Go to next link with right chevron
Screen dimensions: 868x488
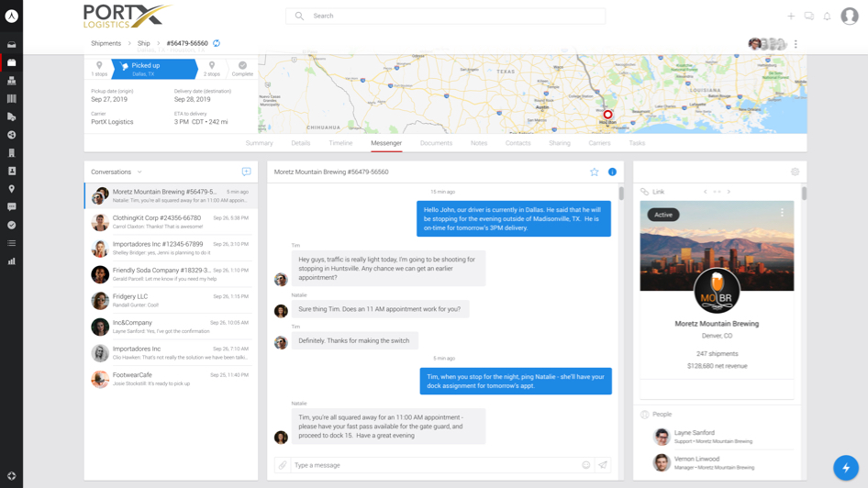click(x=729, y=192)
